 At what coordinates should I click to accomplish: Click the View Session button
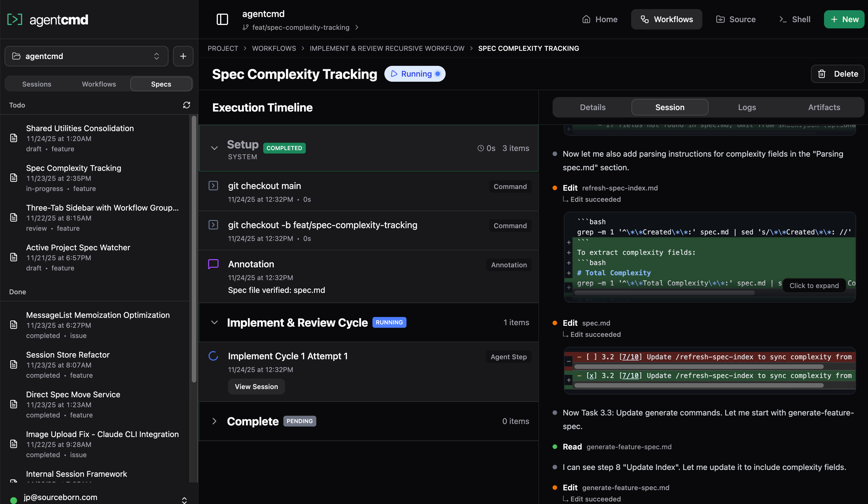click(256, 386)
